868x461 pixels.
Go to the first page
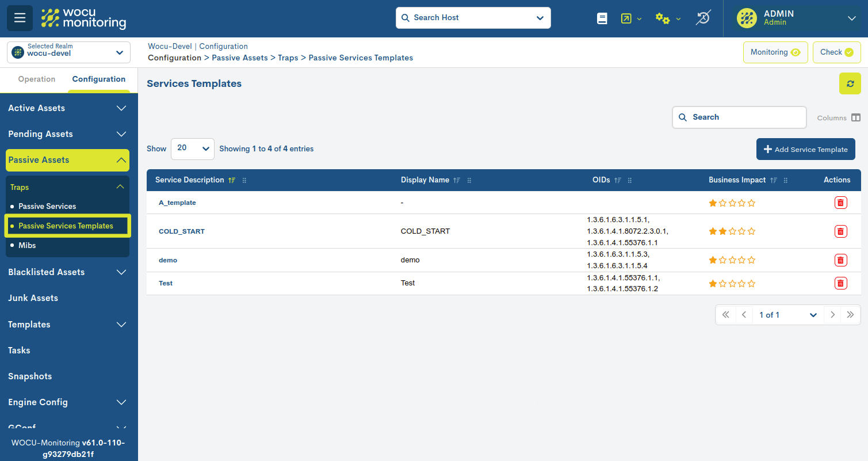pos(725,315)
